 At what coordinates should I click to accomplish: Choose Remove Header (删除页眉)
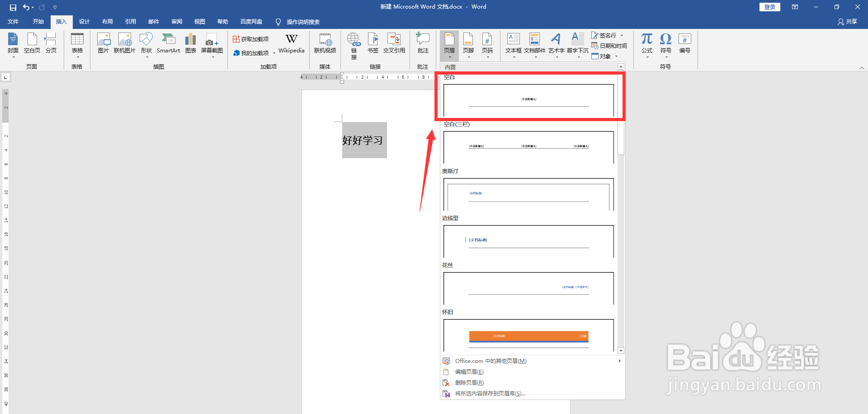coord(533,383)
